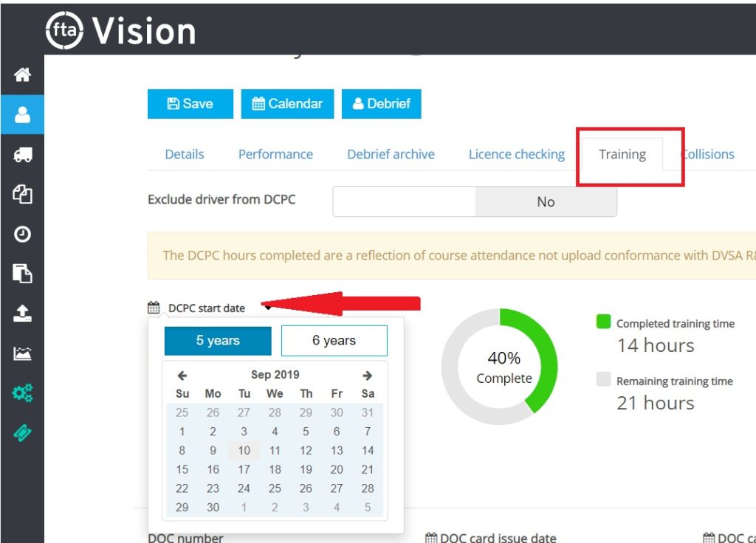The image size is (756, 543).
Task: Select August 25 in the calendar
Action: [182, 412]
